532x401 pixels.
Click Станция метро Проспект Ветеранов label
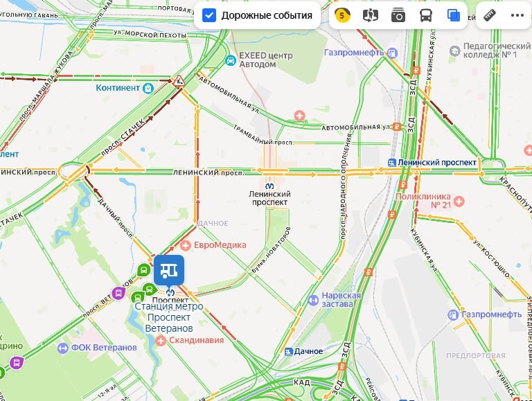tap(169, 317)
